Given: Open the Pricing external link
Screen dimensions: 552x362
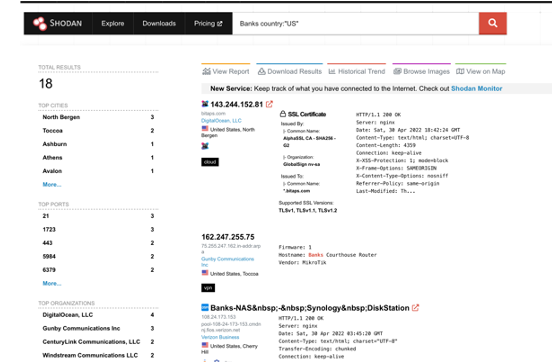Looking at the screenshot, I should tap(208, 24).
